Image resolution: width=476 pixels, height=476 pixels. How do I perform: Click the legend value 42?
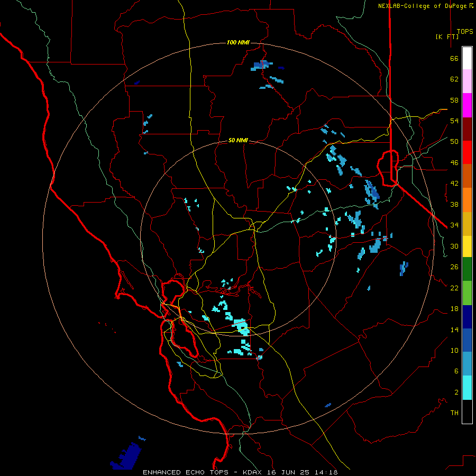click(454, 184)
